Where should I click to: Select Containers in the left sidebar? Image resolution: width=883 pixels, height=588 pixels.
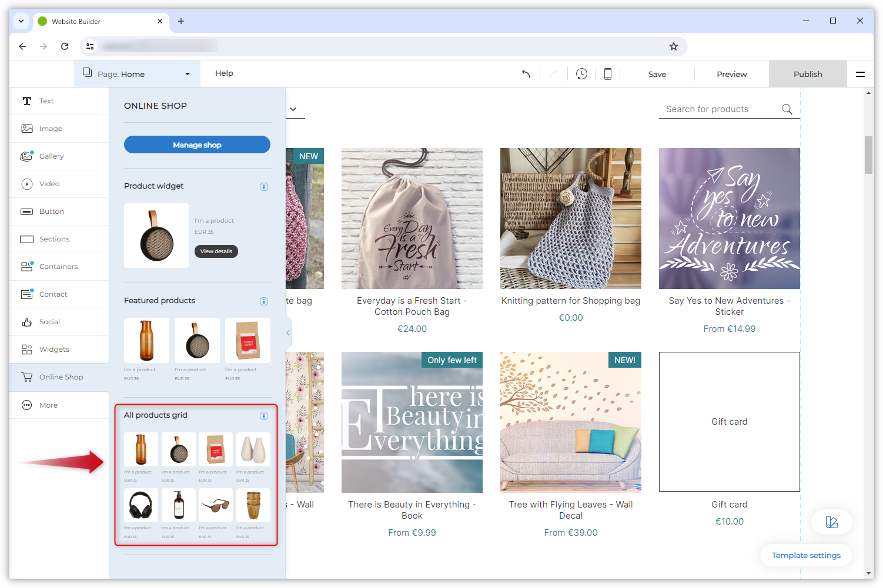coord(58,267)
